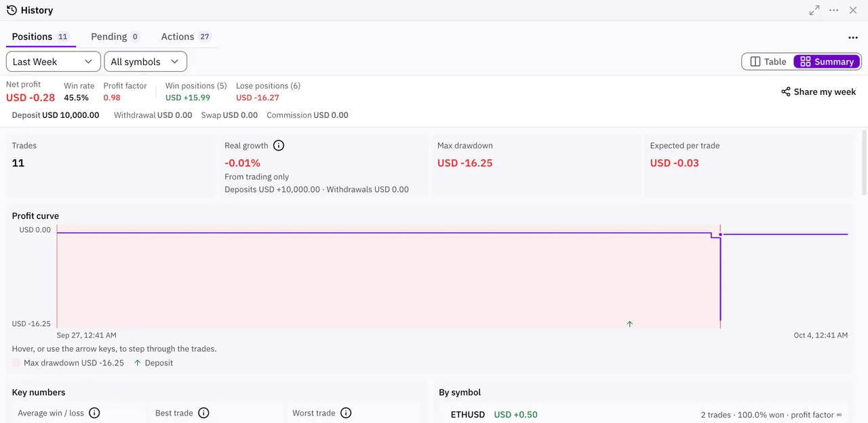Screen dimensions: 868x423
Task: Click the purple profit curve point marker
Action: coord(720,235)
